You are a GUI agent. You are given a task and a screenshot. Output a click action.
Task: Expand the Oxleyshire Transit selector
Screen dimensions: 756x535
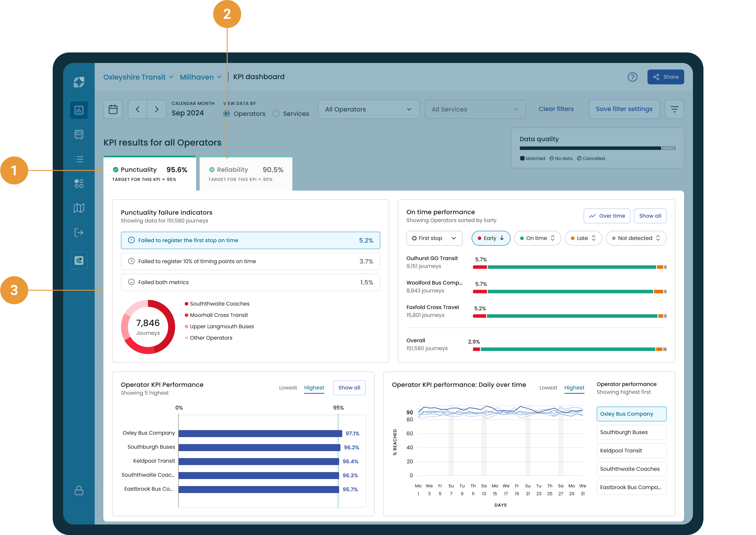point(138,77)
